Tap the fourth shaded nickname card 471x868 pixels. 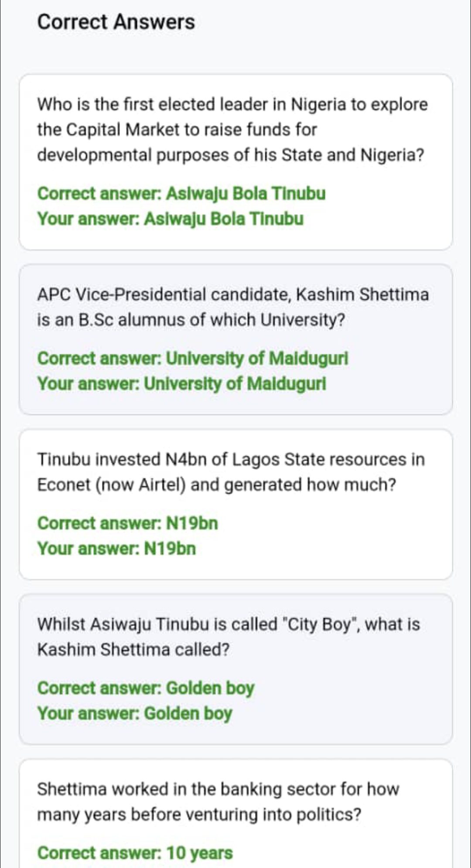click(236, 669)
